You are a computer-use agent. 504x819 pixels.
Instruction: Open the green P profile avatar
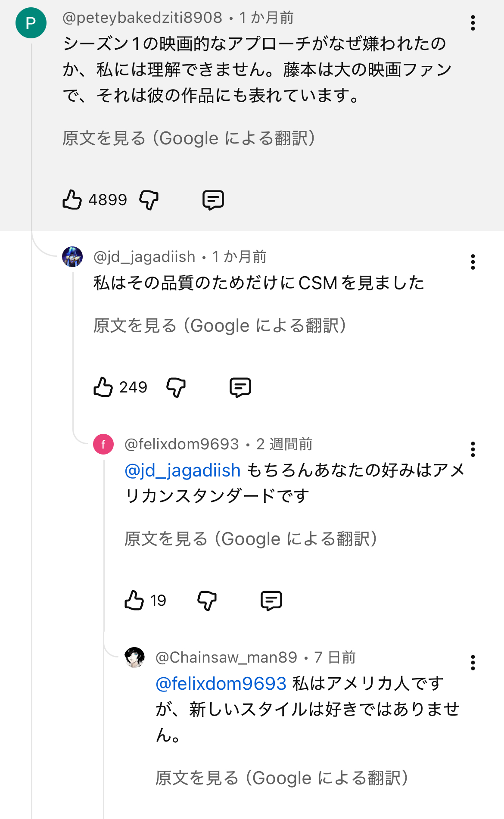click(31, 23)
